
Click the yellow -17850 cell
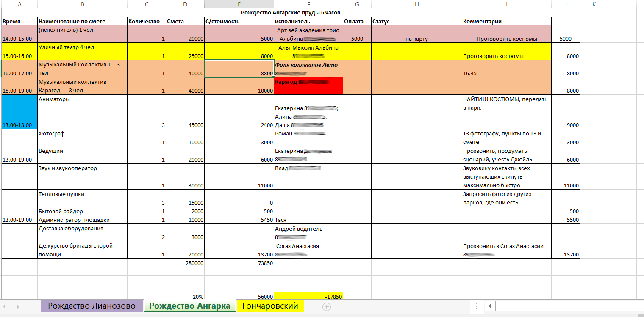pyautogui.click(x=308, y=296)
